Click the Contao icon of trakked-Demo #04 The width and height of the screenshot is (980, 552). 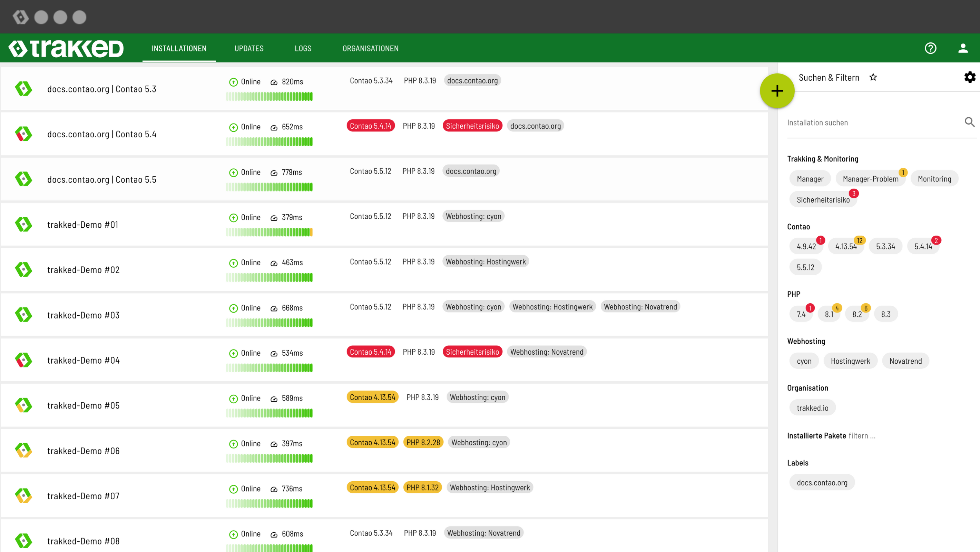23,360
